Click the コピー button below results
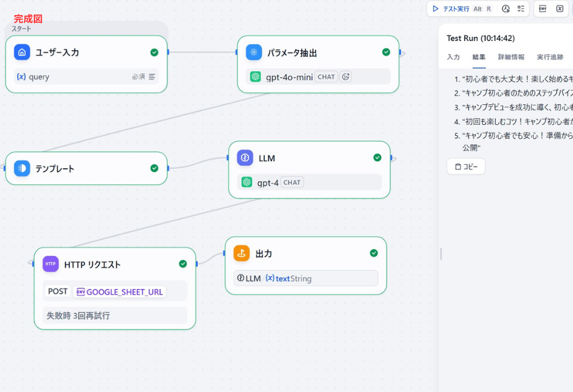Screen dimensions: 573x392 [x=466, y=166]
